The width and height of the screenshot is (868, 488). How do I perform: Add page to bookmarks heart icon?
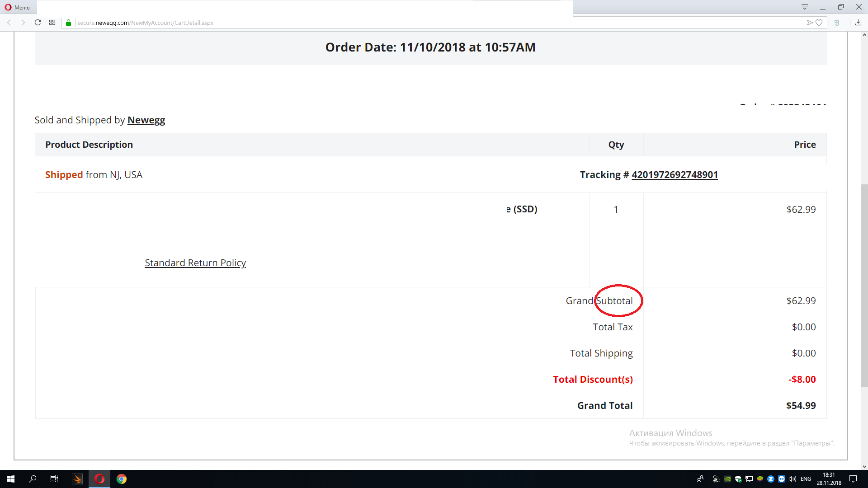pyautogui.click(x=819, y=23)
